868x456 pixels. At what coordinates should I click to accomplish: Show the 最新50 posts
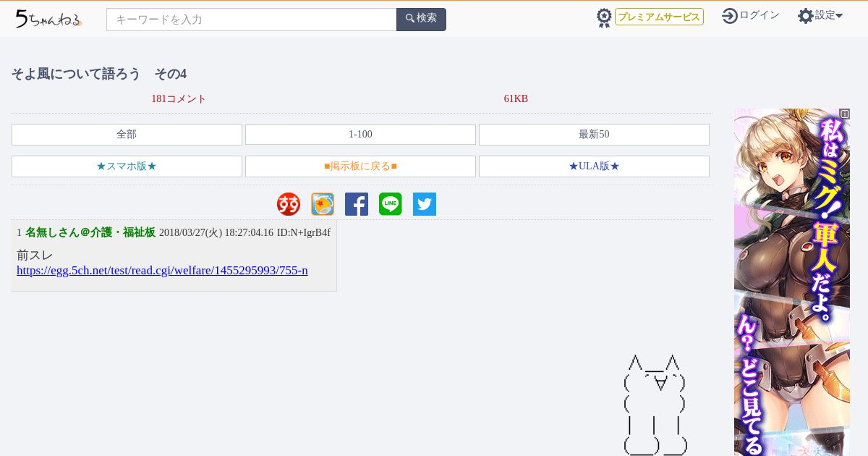click(594, 135)
